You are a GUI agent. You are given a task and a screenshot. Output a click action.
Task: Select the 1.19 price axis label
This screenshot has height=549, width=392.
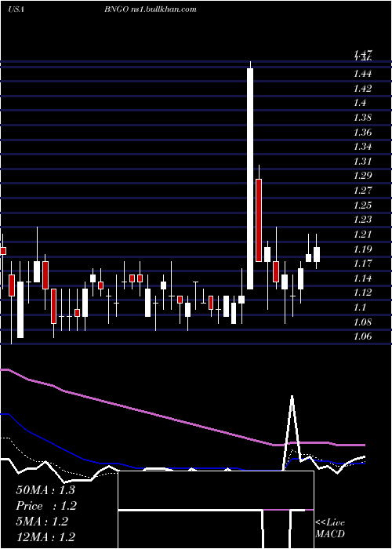coord(362,249)
